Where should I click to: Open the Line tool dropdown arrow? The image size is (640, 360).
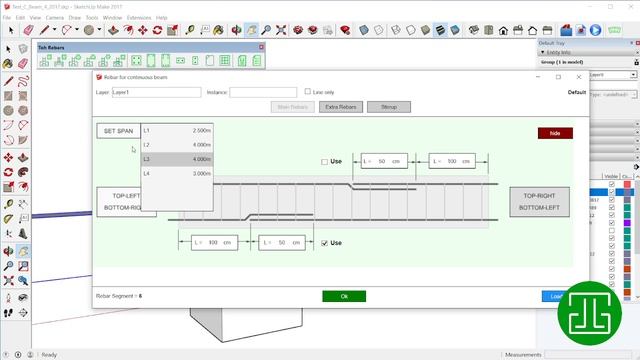[54, 30]
